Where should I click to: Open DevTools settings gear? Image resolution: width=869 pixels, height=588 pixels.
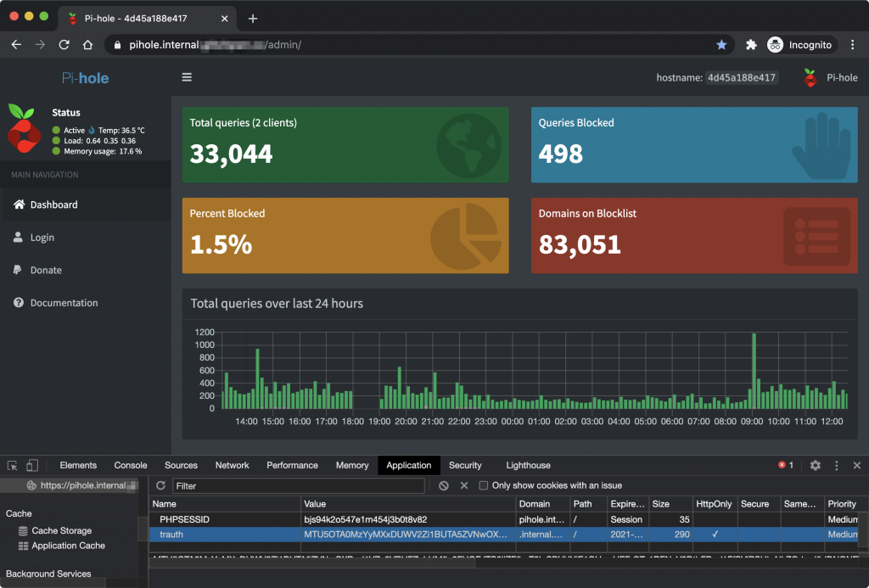point(815,465)
